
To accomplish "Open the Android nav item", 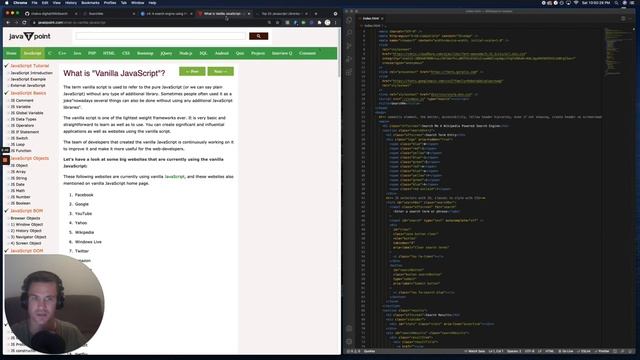I will click(222, 53).
